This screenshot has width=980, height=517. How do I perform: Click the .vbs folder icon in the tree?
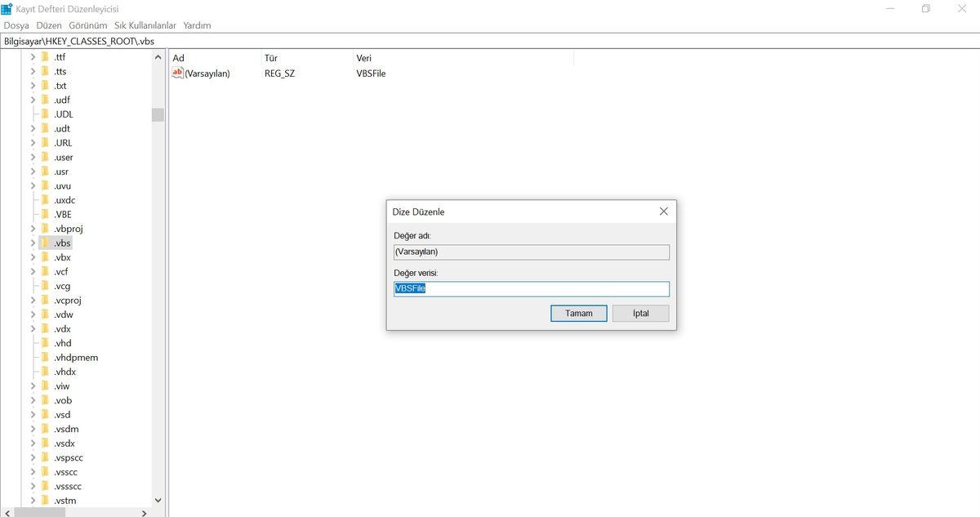(46, 243)
